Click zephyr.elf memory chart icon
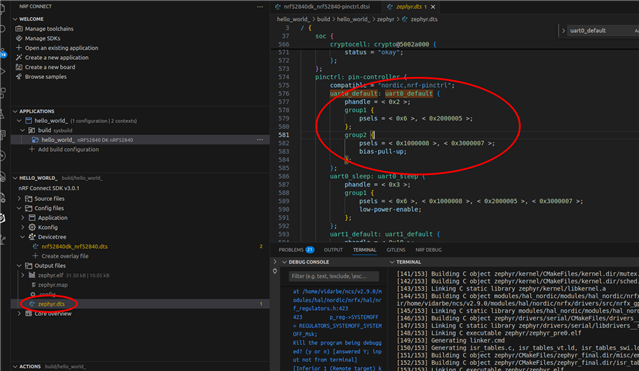Screen dimensions: 639x371 click(32, 275)
